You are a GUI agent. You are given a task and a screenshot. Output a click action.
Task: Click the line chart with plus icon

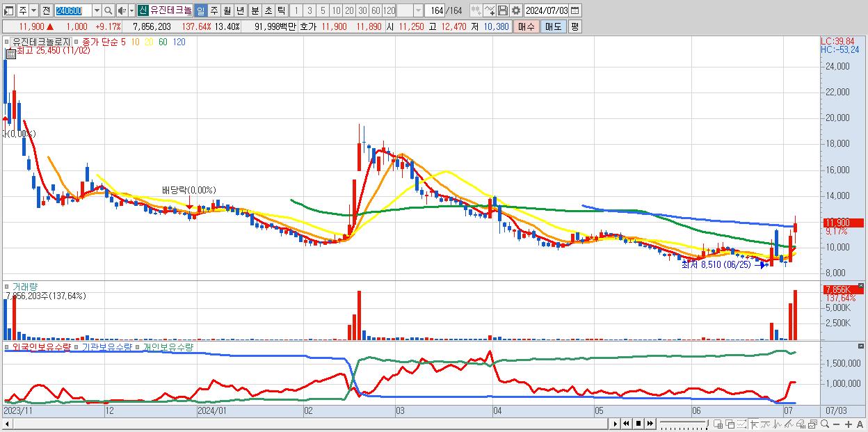click(490, 10)
